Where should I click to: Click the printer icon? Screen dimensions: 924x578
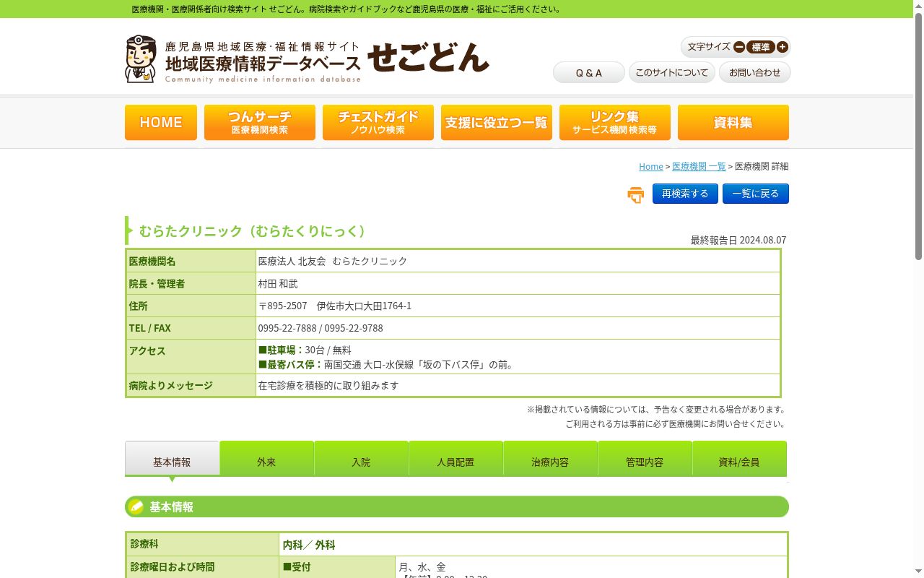coord(636,195)
